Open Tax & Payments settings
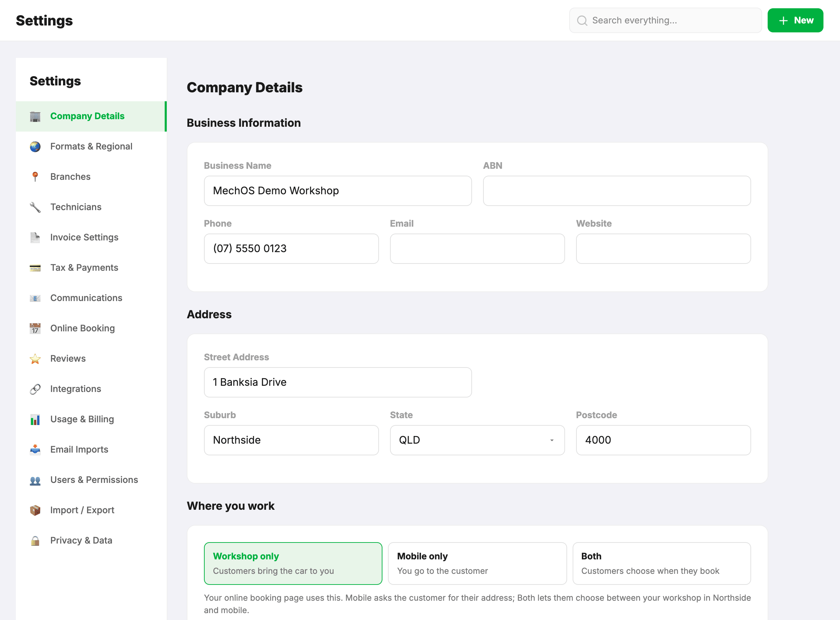 91,268
